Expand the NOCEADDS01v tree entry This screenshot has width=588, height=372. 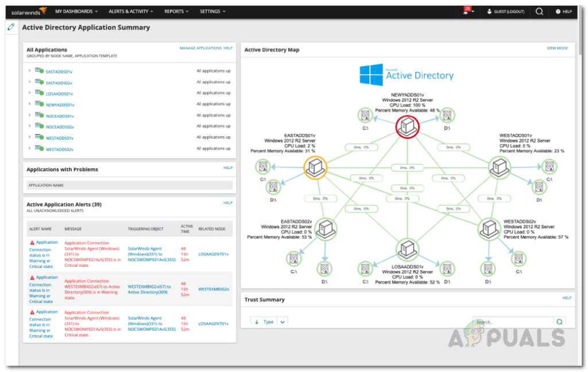pos(30,115)
